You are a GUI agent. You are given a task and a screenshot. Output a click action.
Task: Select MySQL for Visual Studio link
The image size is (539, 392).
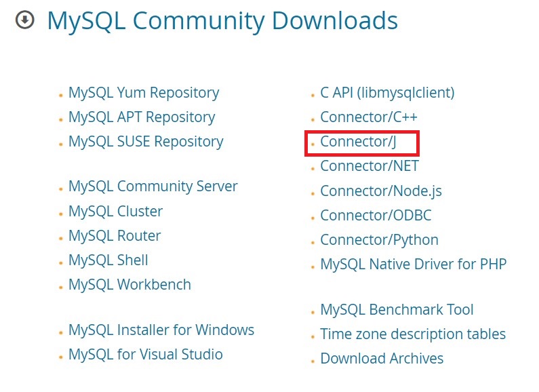145,355
